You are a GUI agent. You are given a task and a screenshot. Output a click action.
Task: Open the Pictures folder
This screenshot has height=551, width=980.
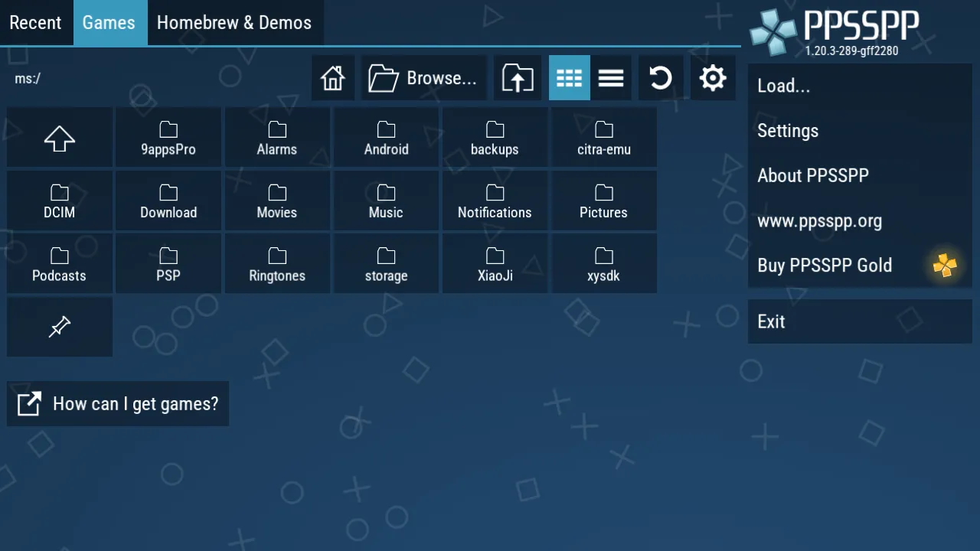(603, 201)
